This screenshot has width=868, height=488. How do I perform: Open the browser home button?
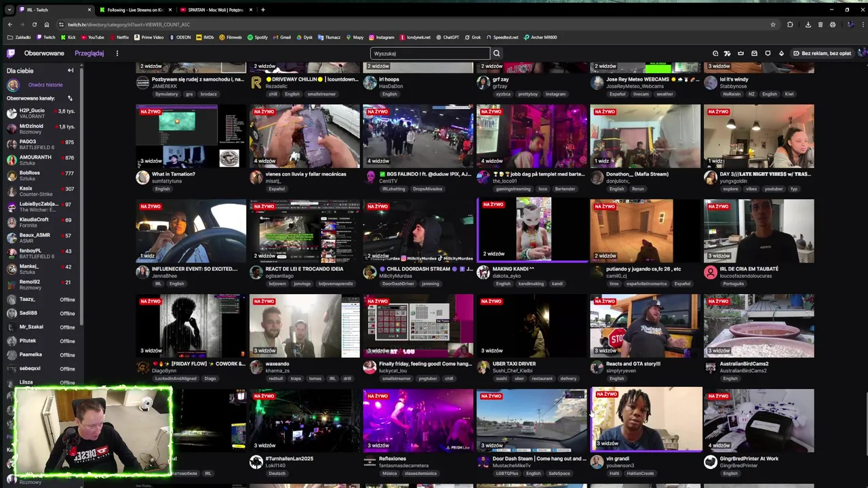(46, 24)
